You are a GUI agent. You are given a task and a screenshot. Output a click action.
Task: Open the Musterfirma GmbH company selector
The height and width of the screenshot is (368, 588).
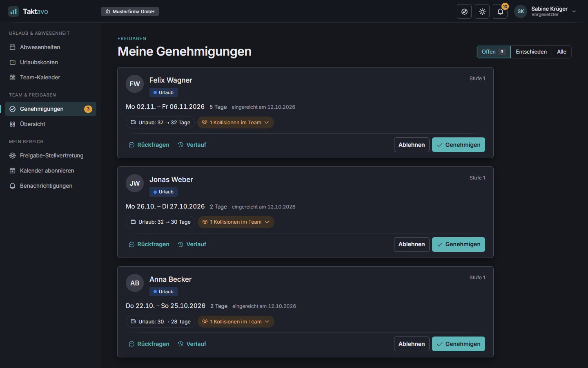coord(130,11)
